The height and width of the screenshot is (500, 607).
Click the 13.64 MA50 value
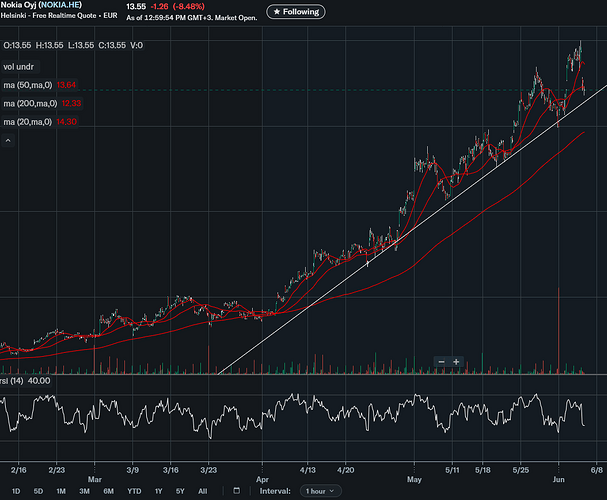tap(66, 85)
